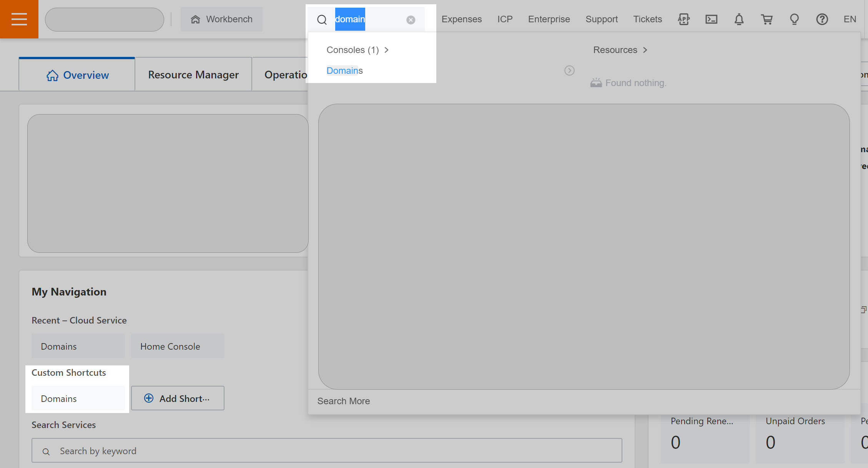Click the plus icon on Add Shortcut
Viewport: 868px width, 468px height.
point(148,398)
